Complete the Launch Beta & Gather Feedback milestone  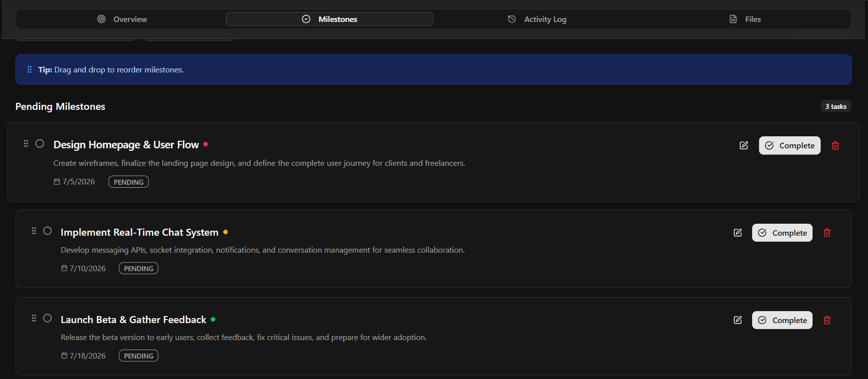[782, 320]
